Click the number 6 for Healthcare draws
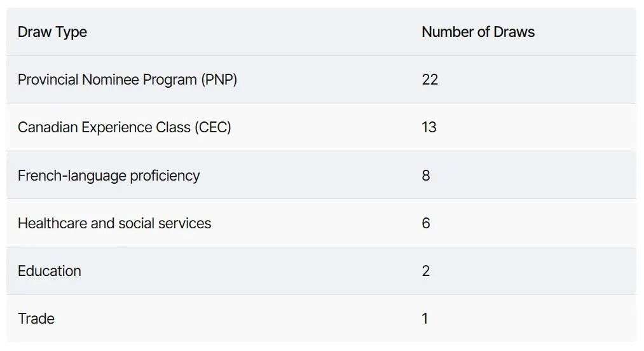644x351 pixels. tap(426, 223)
